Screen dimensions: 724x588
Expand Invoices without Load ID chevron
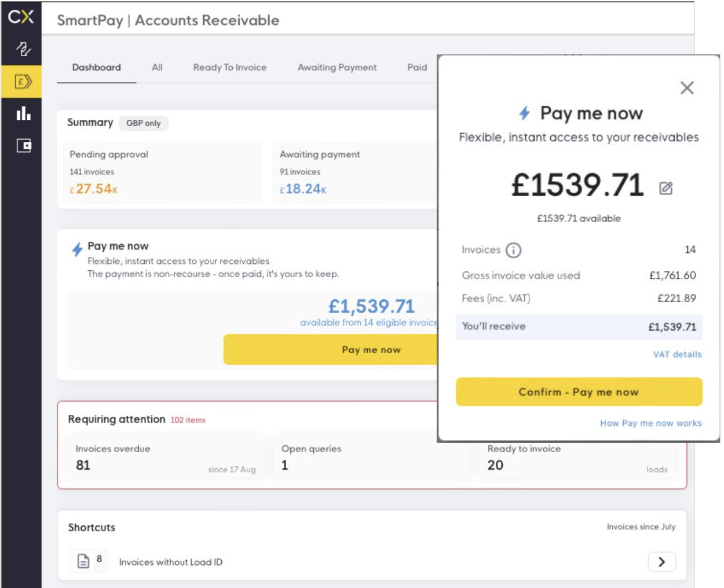click(x=661, y=561)
